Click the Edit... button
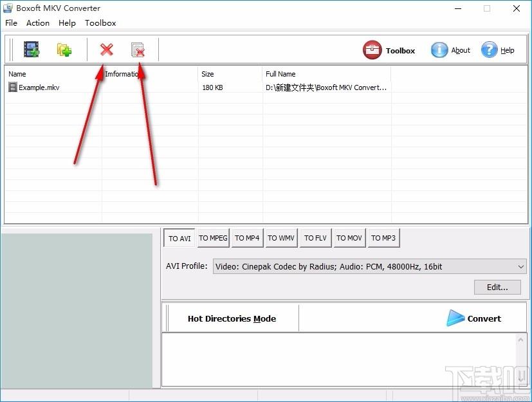This screenshot has height=402, width=532. (497, 288)
